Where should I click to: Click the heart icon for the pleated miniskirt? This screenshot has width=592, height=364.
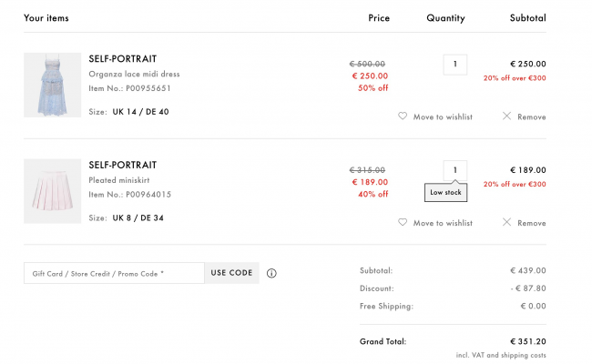point(403,223)
